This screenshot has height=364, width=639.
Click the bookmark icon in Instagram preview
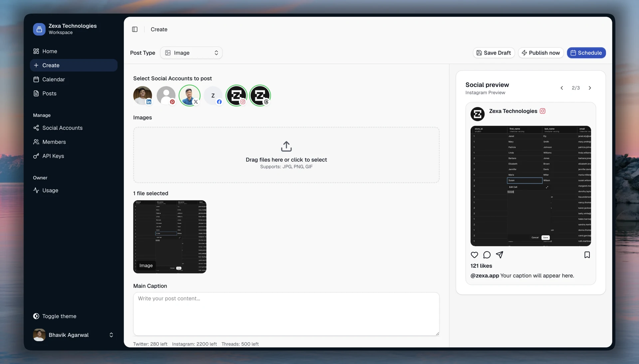[587, 255]
